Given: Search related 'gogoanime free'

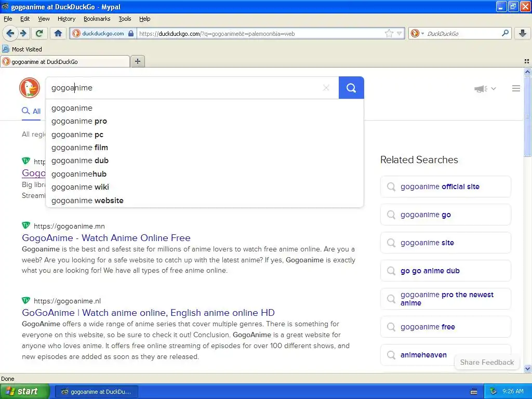Looking at the screenshot, I should tap(445, 327).
